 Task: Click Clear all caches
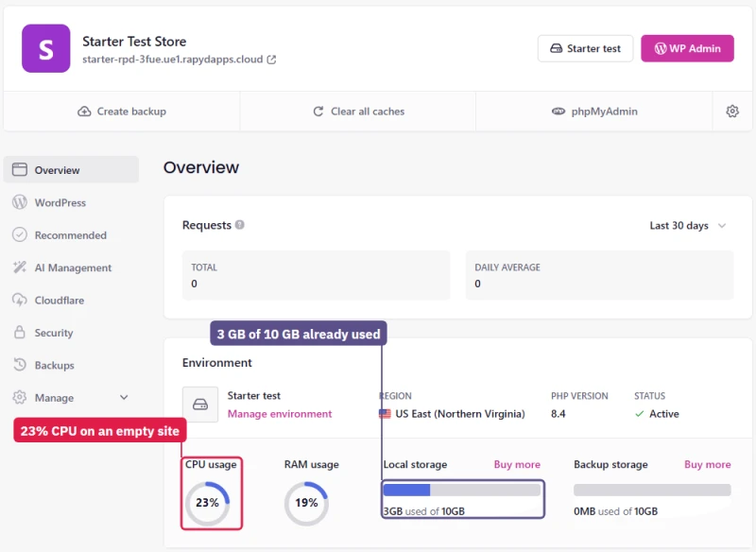coord(358,112)
